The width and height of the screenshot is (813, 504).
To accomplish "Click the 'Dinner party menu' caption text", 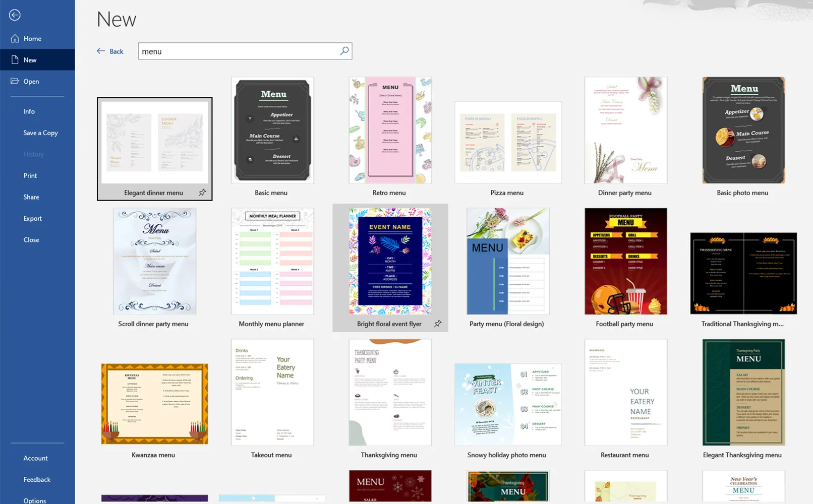I will point(625,193).
